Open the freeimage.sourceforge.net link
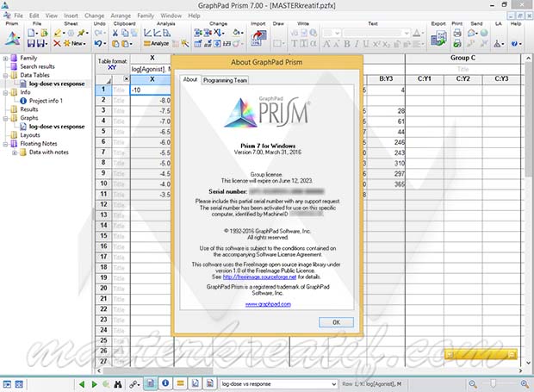The height and width of the screenshot is (392, 534). pyautogui.click(x=259, y=277)
